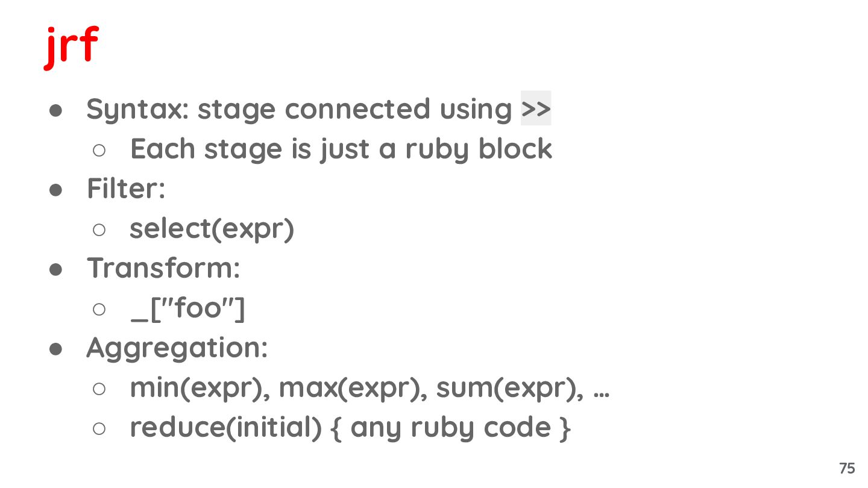This screenshot has height=488, width=868.
Task: Click the highlighted ">>" operator
Action: pyautogui.click(x=536, y=109)
